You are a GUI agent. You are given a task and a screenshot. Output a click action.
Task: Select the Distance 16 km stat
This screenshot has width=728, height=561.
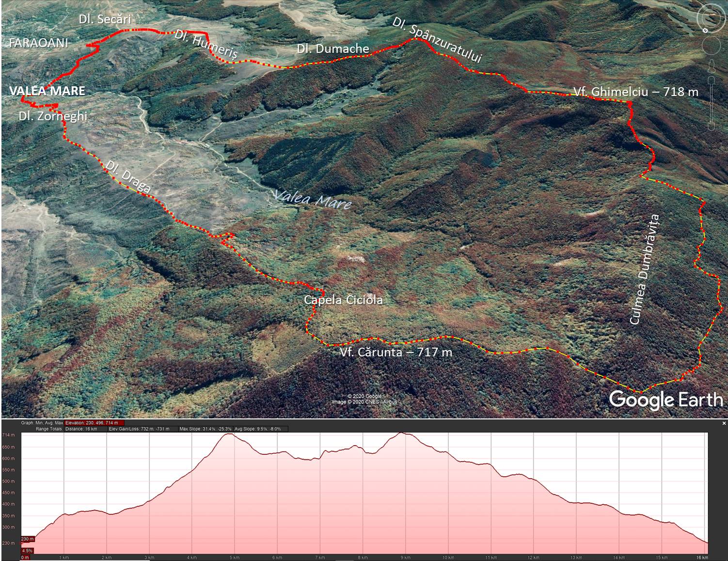coord(81,429)
